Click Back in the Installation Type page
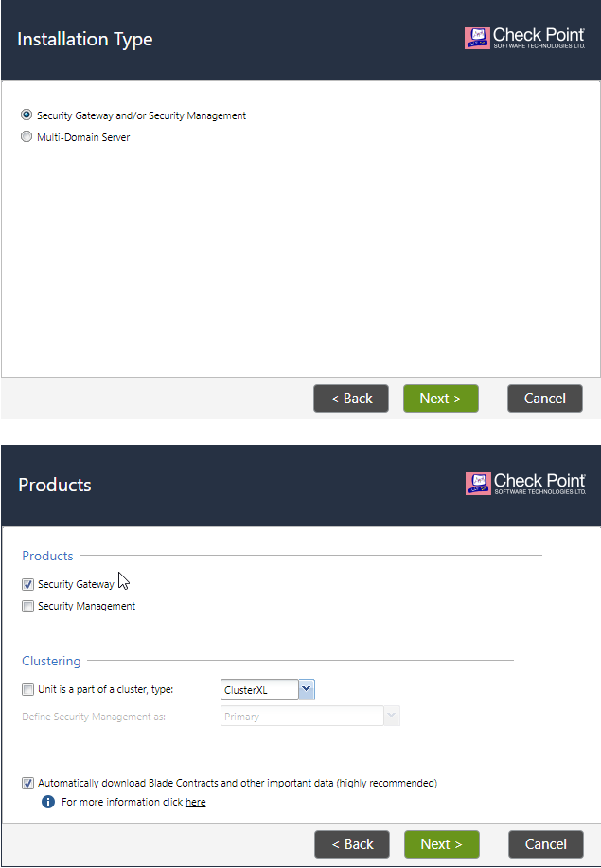Screen dimensions: 601x868 (351, 399)
